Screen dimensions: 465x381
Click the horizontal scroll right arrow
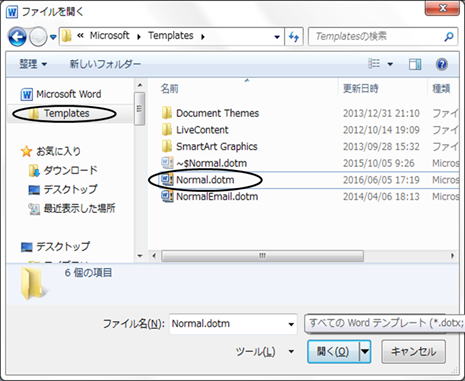pyautogui.click(x=452, y=256)
